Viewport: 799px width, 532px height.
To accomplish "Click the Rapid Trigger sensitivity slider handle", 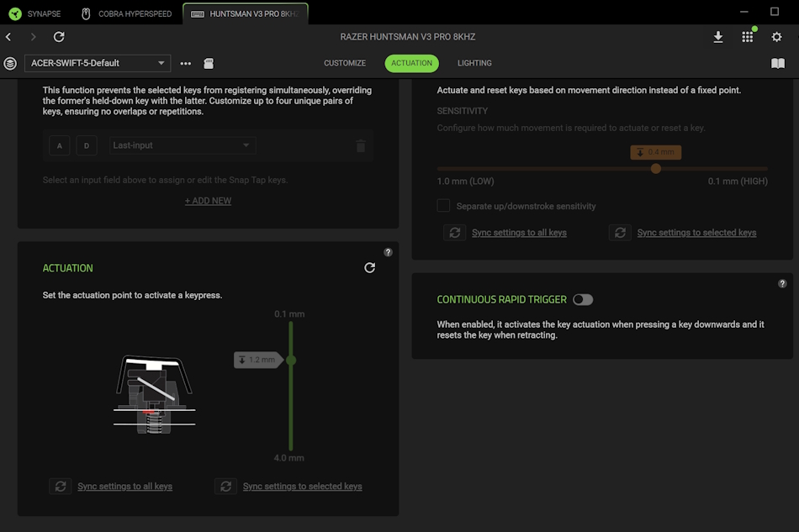I will (656, 169).
